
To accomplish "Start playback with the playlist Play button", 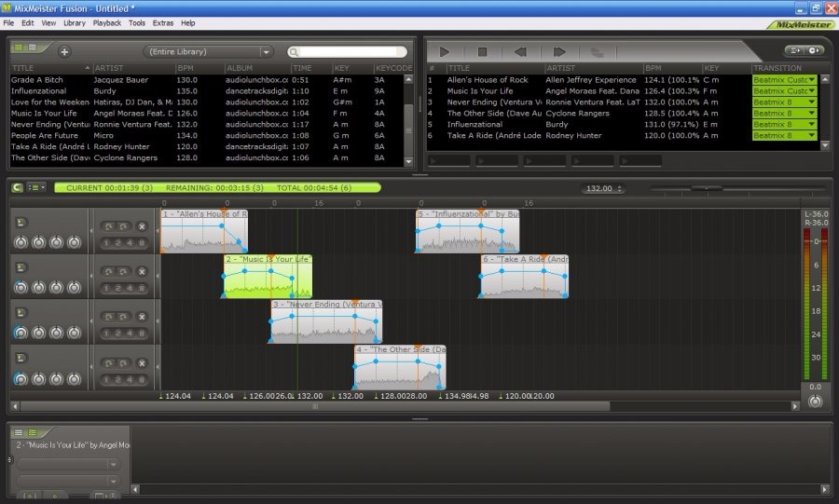I will coord(444,52).
